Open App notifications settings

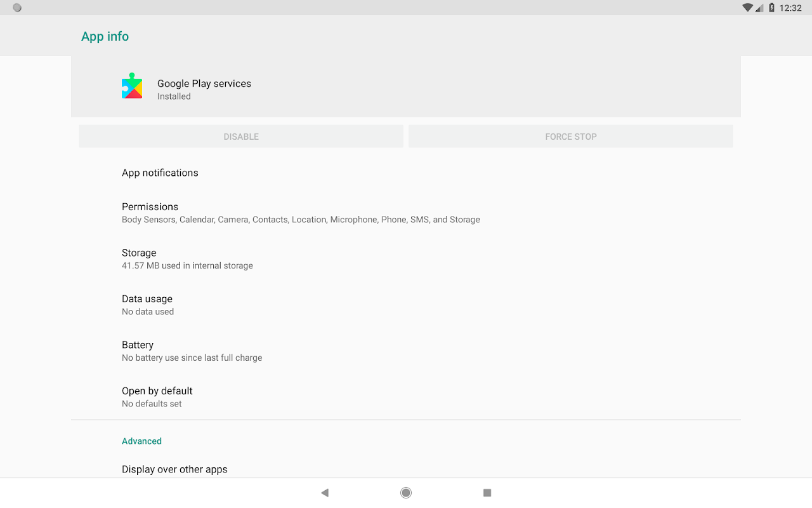tap(406, 173)
